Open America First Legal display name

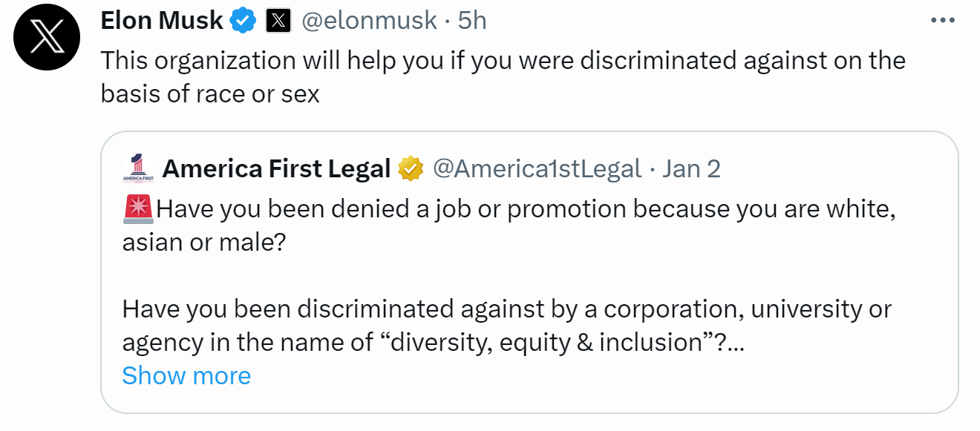pos(276,169)
